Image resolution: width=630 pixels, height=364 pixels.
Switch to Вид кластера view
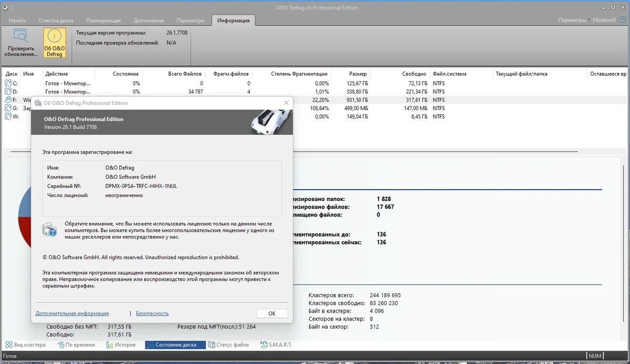point(25,345)
